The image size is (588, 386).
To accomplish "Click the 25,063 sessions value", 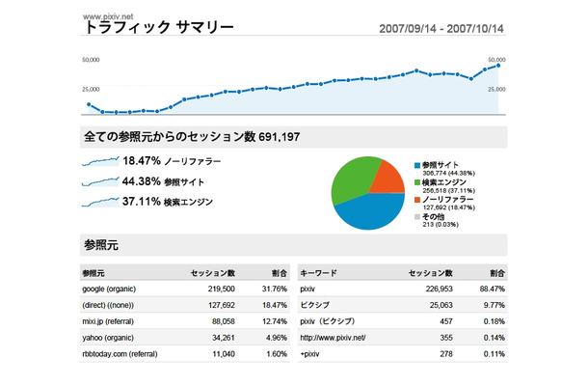I will click(441, 305).
